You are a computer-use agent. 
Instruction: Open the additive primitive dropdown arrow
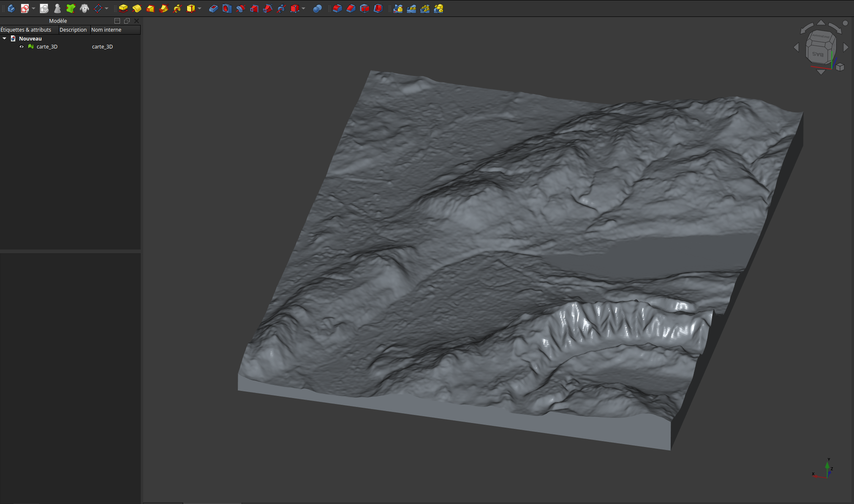[x=199, y=8]
